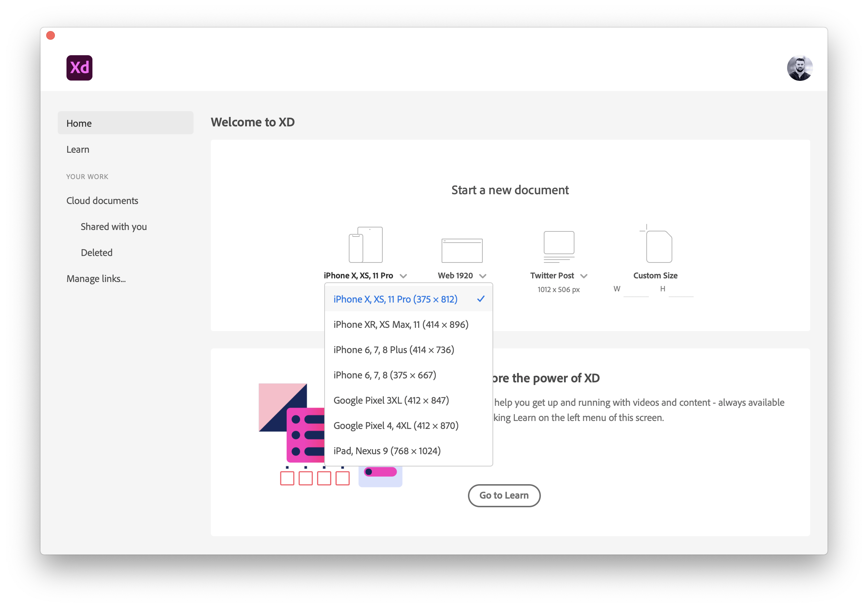Close the window with red button
The width and height of the screenshot is (868, 608).
click(x=51, y=35)
